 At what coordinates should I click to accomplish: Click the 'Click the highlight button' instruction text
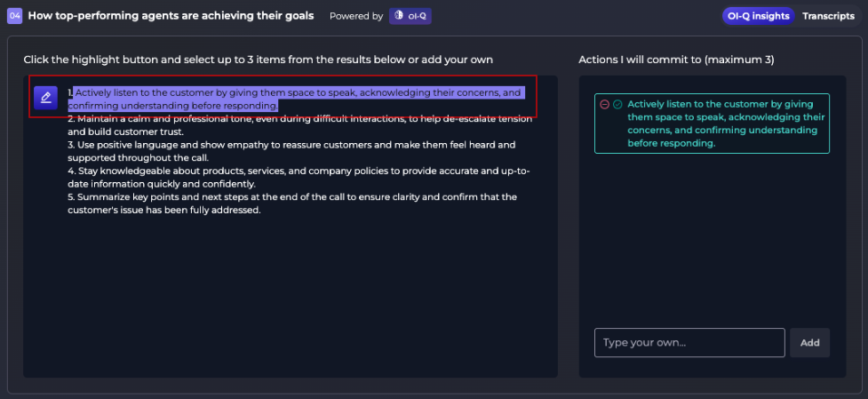pos(258,60)
